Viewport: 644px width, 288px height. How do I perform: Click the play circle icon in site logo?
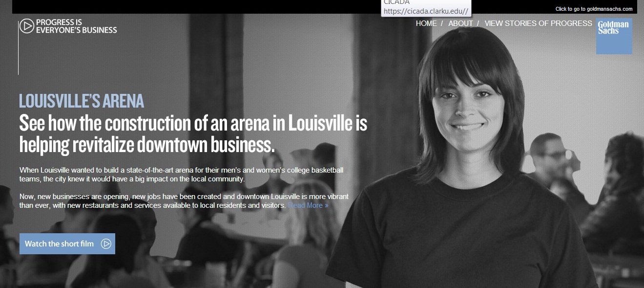pyautogui.click(x=26, y=26)
